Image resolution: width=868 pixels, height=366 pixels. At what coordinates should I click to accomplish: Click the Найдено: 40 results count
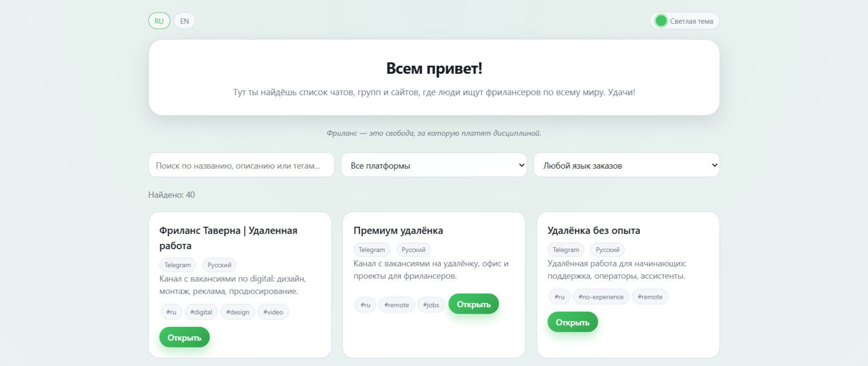(172, 195)
